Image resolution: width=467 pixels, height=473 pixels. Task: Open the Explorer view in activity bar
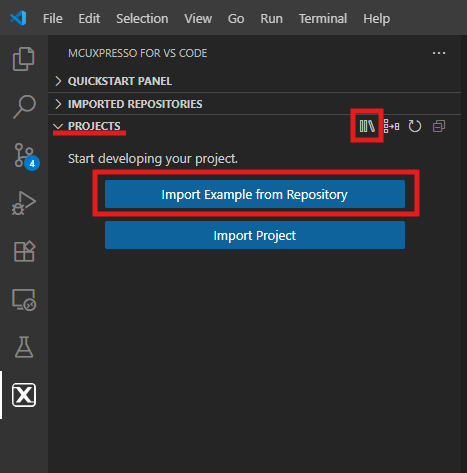23,59
